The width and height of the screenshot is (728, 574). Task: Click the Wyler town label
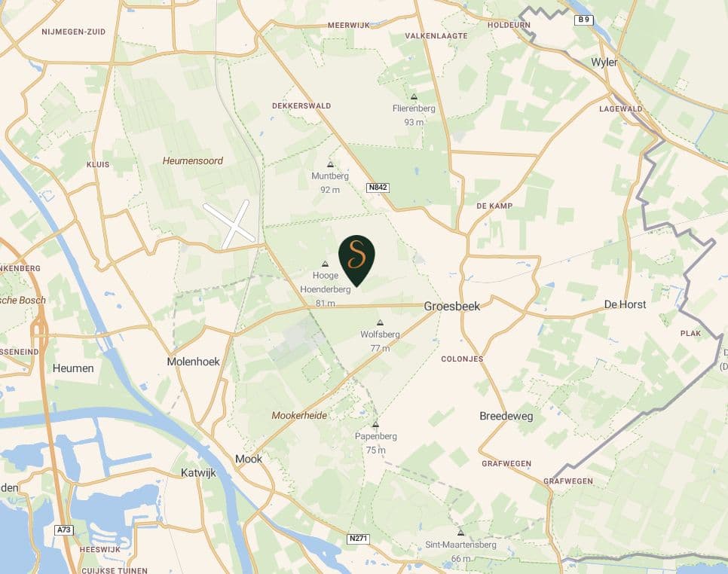tap(604, 63)
